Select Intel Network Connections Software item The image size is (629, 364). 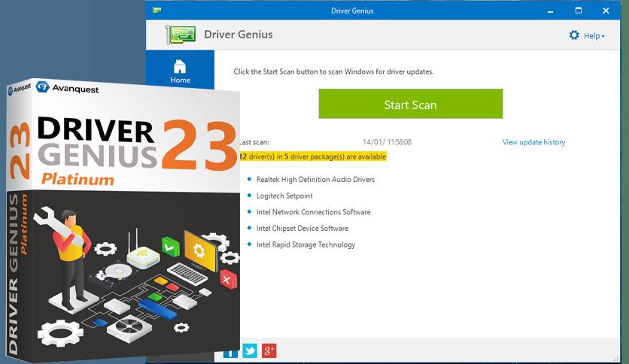pyautogui.click(x=313, y=212)
